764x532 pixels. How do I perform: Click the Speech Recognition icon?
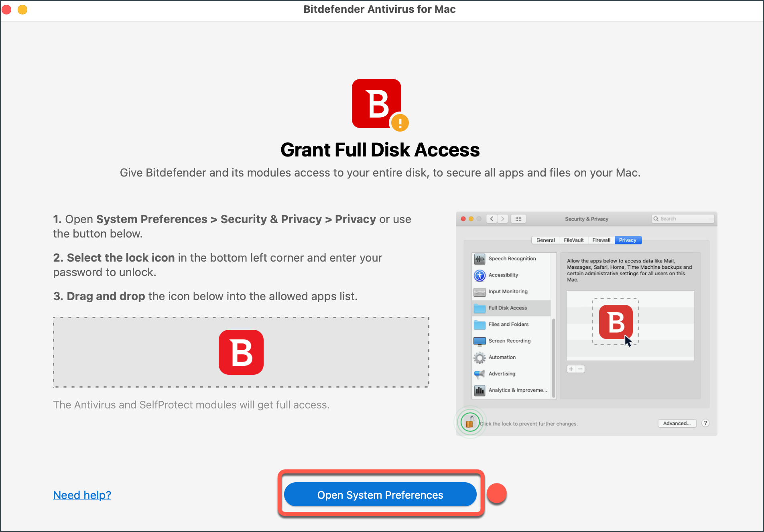click(x=480, y=259)
